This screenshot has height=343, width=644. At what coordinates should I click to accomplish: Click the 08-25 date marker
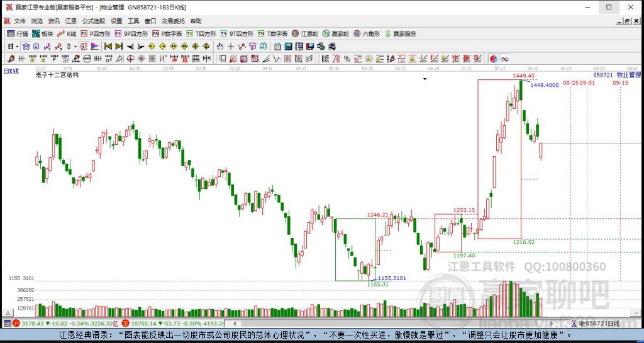coord(571,82)
